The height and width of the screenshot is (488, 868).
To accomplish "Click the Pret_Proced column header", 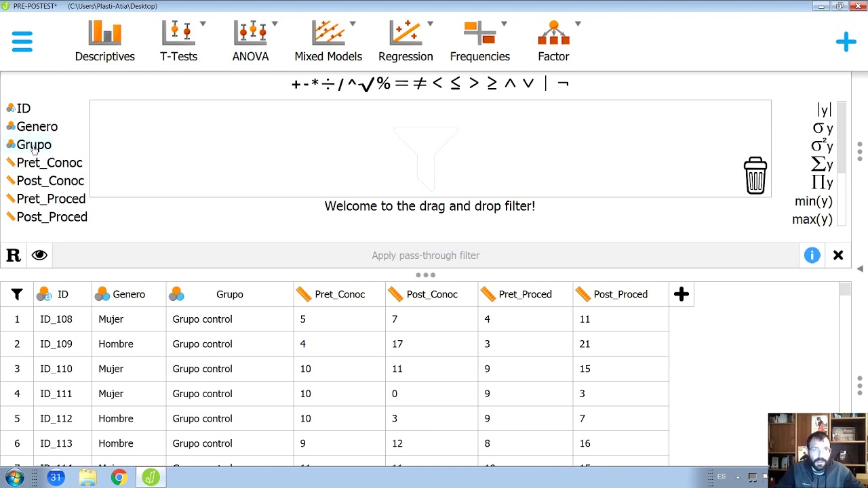I will (x=525, y=294).
